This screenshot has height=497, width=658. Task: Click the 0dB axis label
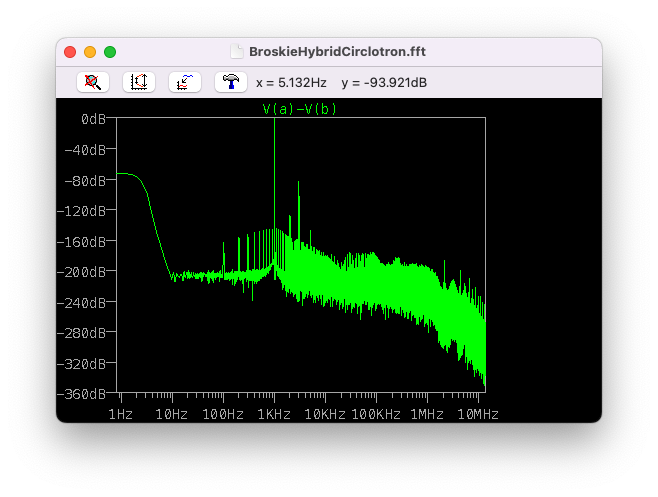pos(93,119)
